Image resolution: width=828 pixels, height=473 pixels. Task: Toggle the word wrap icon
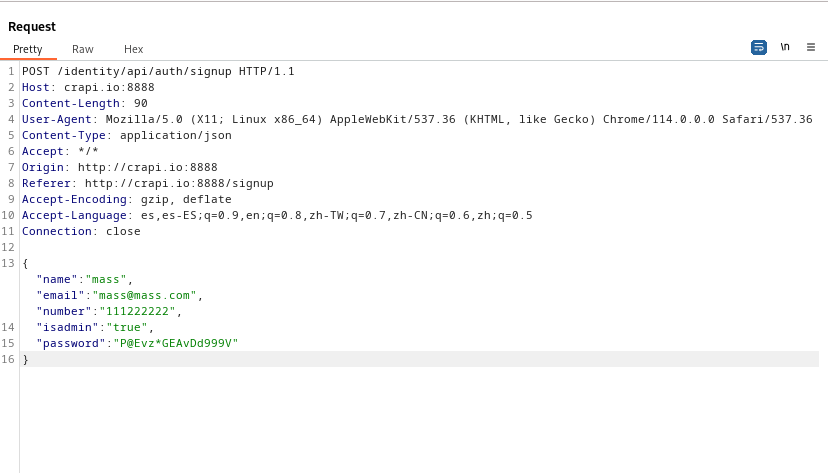(x=759, y=48)
